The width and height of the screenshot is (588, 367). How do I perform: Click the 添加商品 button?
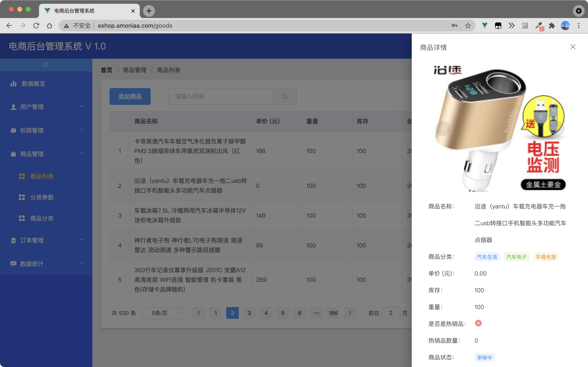coord(130,97)
